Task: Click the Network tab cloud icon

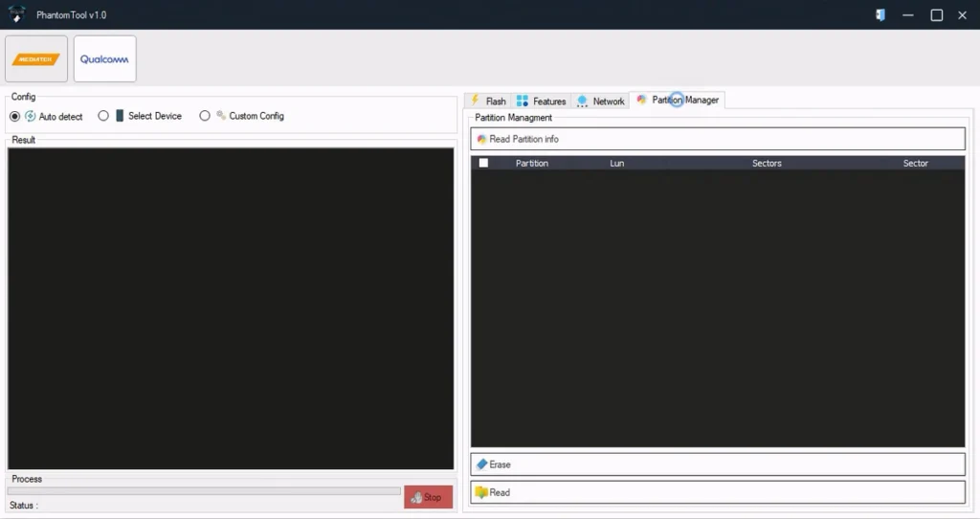Action: 582,101
